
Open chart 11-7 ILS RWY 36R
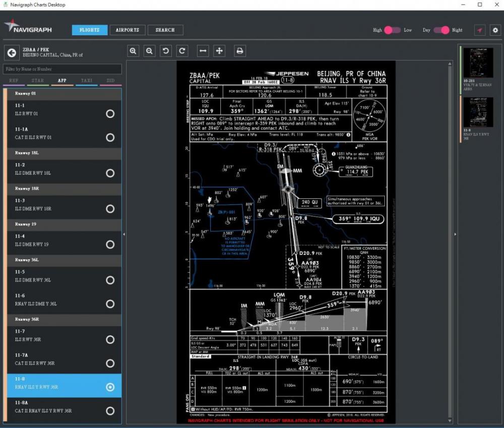coord(65,337)
